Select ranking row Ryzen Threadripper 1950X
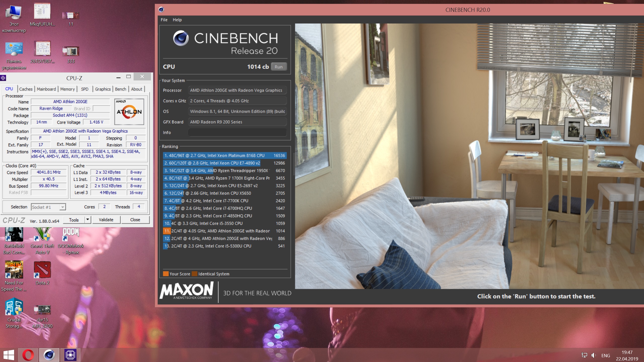Image resolution: width=644 pixels, height=362 pixels. (225, 171)
